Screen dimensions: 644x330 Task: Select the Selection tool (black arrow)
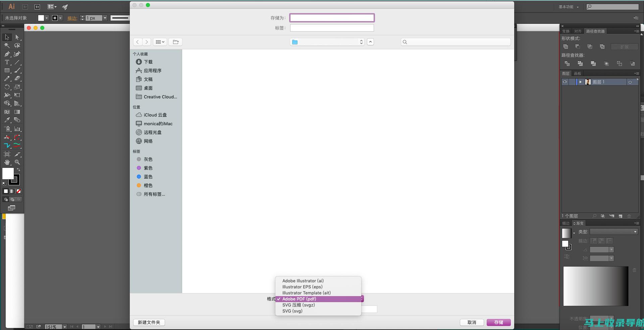(7, 37)
